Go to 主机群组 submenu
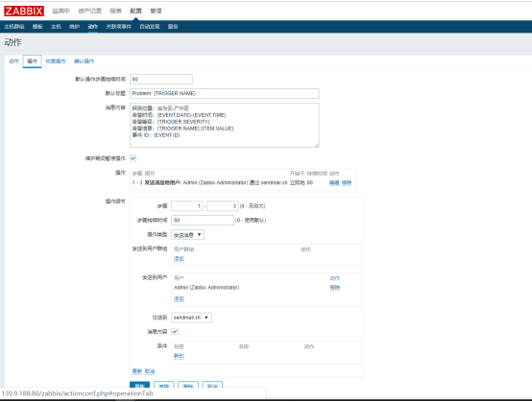The height and width of the screenshot is (402, 532). click(x=14, y=27)
